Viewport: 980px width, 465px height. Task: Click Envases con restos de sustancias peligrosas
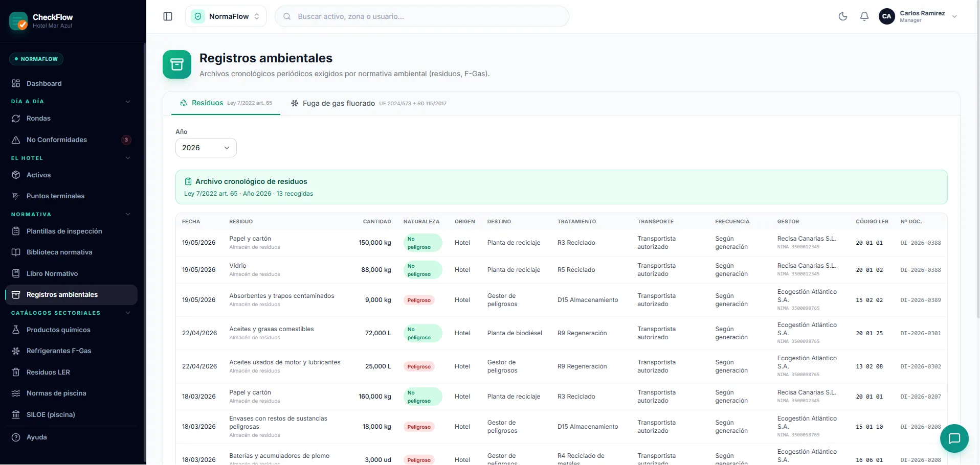[x=278, y=423]
